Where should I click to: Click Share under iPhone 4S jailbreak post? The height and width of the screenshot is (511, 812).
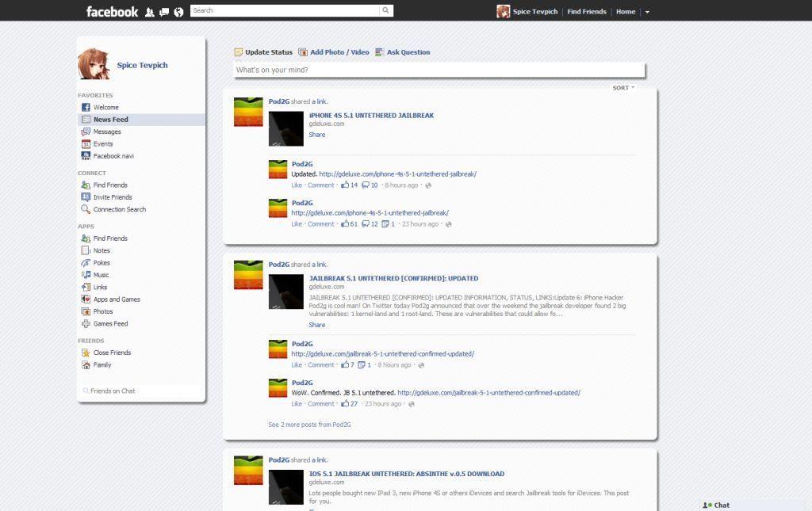317,135
